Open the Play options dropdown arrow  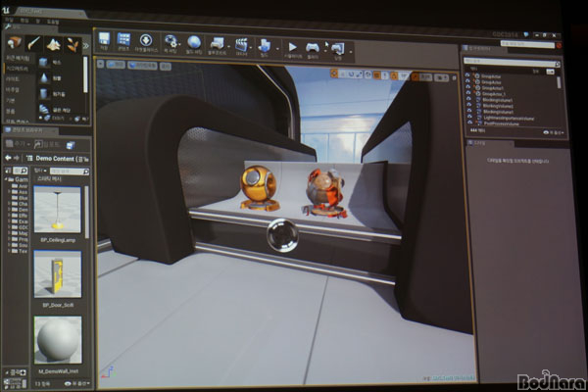325,50
